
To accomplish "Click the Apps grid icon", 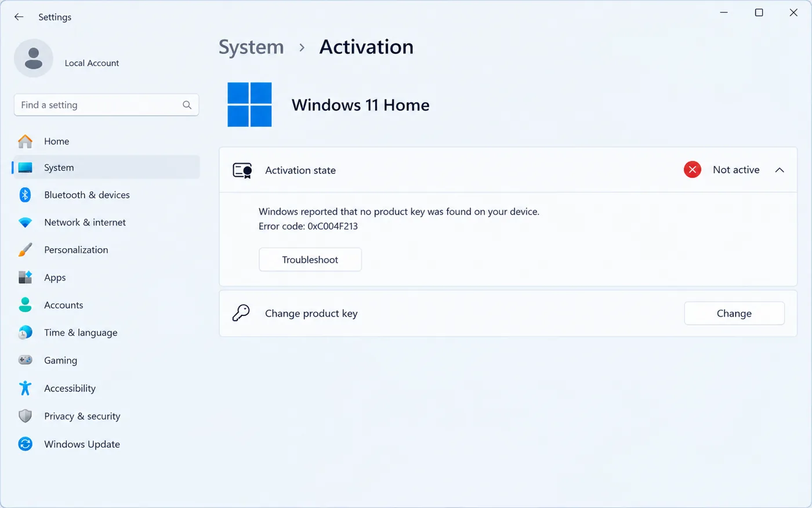I will pos(25,277).
